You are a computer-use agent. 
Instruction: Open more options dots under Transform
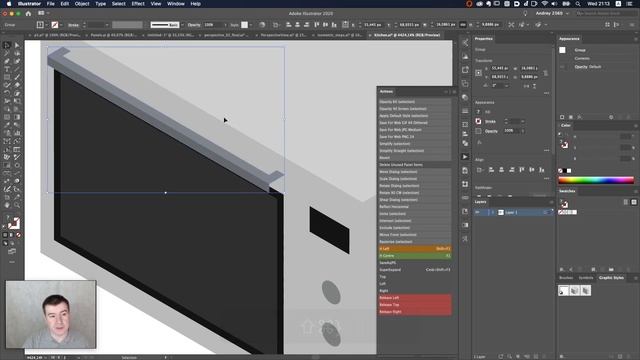click(x=546, y=93)
